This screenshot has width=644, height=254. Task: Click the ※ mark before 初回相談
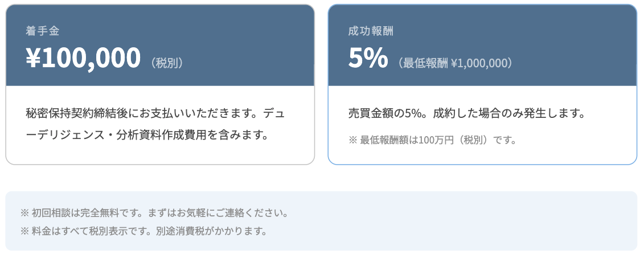24,214
